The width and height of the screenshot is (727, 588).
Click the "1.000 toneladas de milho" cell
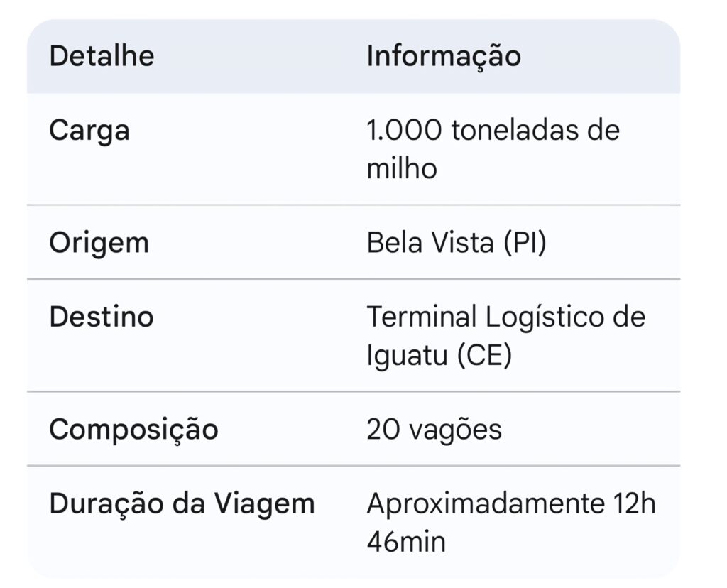point(493,149)
